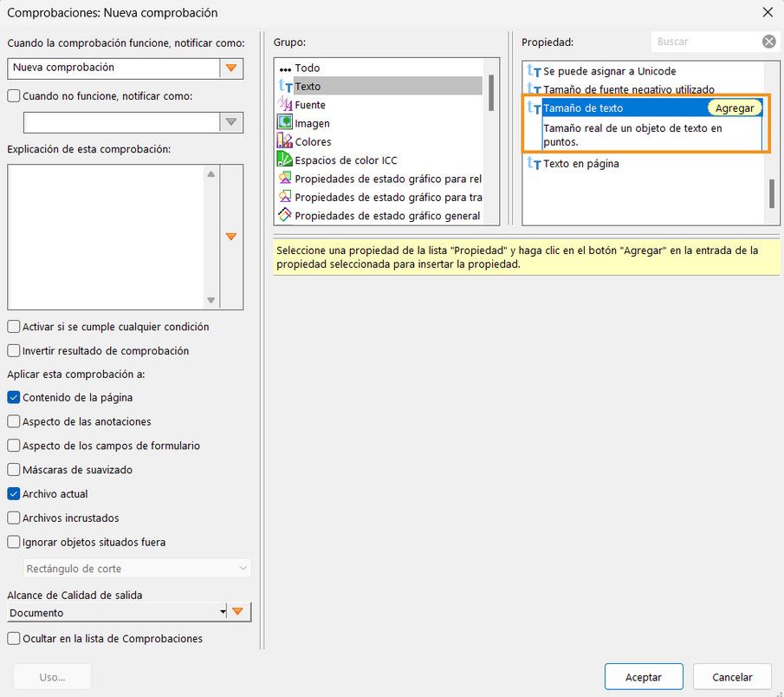The height and width of the screenshot is (697, 784).
Task: Click the Imagen group picture icon
Action: [284, 122]
